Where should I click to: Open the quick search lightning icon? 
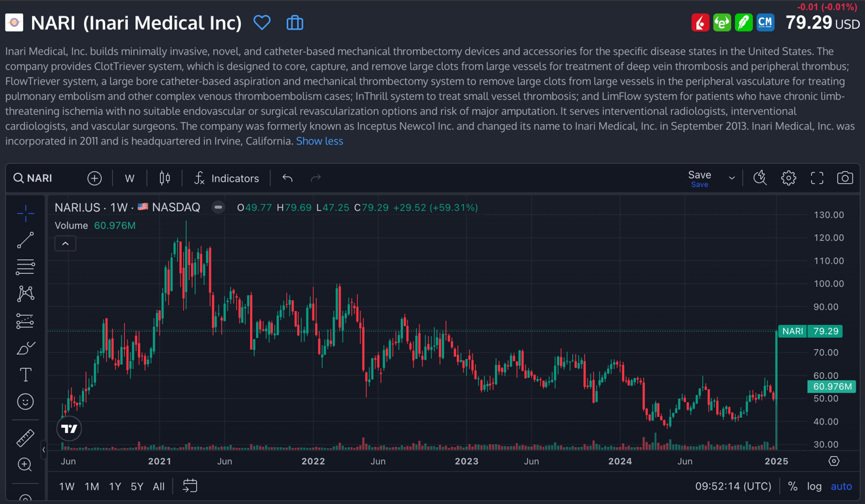[760, 178]
